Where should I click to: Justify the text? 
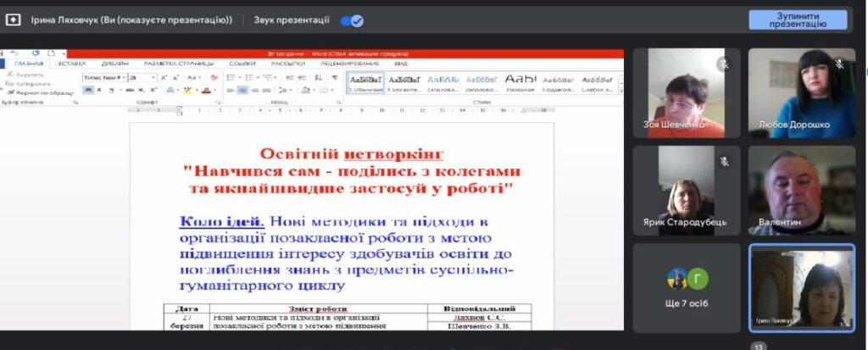266,91
